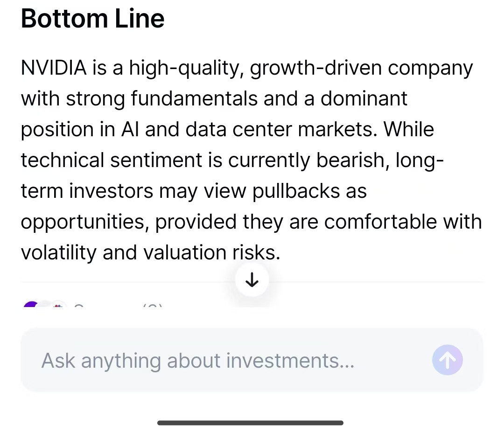This screenshot has height=433, width=504.
Task: Click the 'Bottom Line' heading
Action: click(x=92, y=19)
